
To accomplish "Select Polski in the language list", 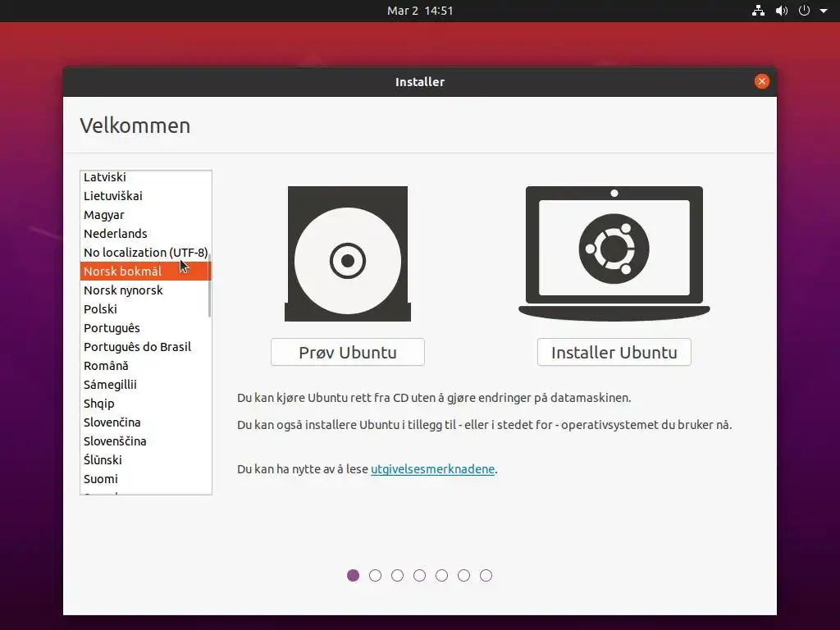I will click(x=144, y=309).
